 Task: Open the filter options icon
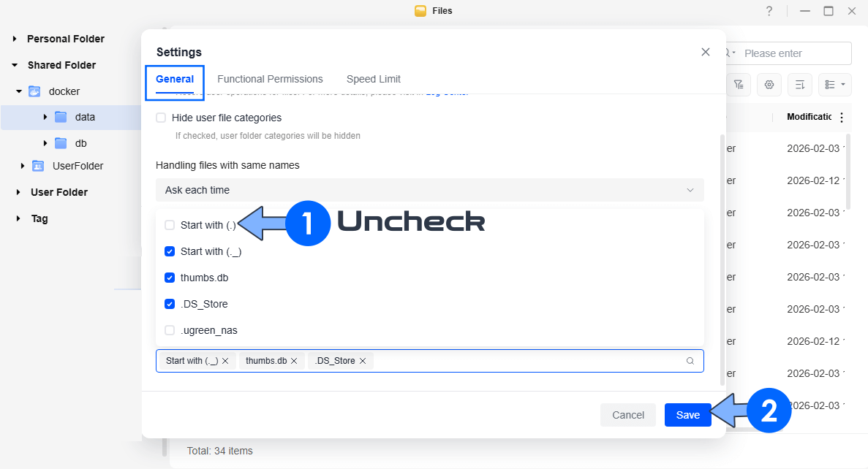tap(739, 85)
